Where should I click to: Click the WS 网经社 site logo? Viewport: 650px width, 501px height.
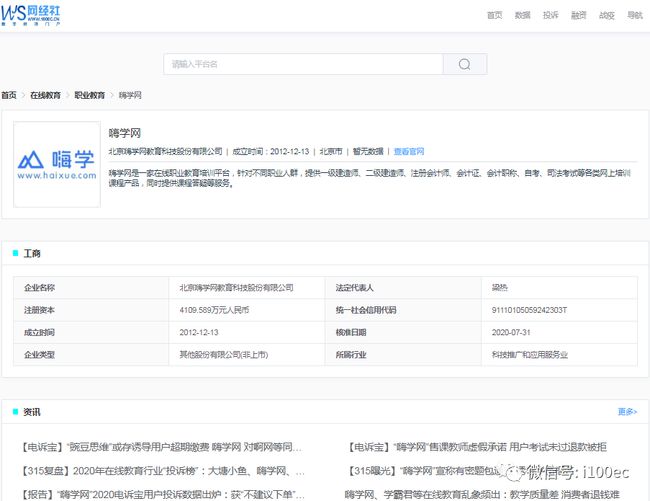31,15
